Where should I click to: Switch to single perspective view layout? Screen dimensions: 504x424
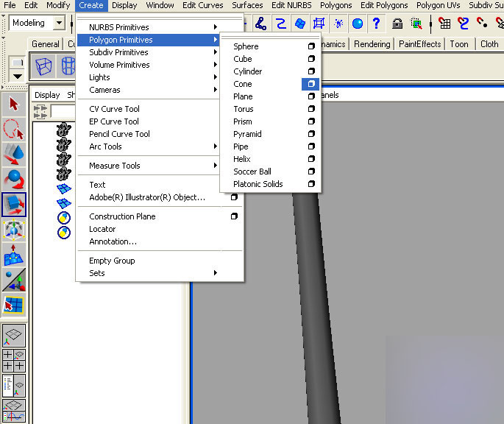pyautogui.click(x=14, y=336)
